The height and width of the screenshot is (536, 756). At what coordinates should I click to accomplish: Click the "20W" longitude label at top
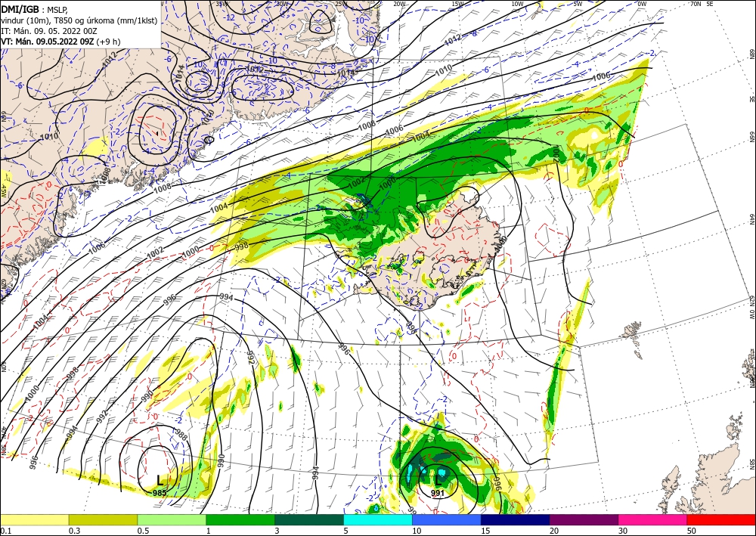pyautogui.click(x=399, y=4)
